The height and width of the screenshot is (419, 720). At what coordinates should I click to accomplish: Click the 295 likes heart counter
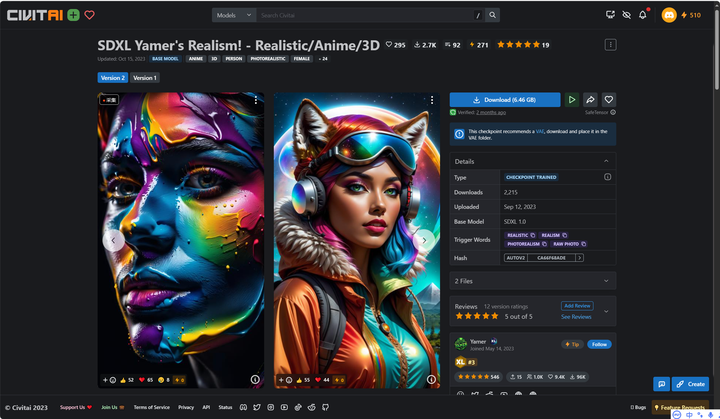point(395,45)
